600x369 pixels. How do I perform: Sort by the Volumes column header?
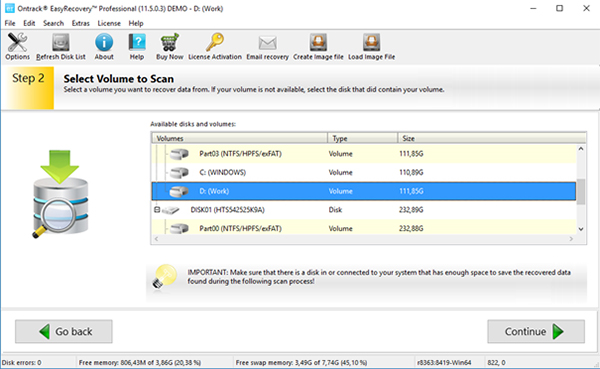(240, 138)
